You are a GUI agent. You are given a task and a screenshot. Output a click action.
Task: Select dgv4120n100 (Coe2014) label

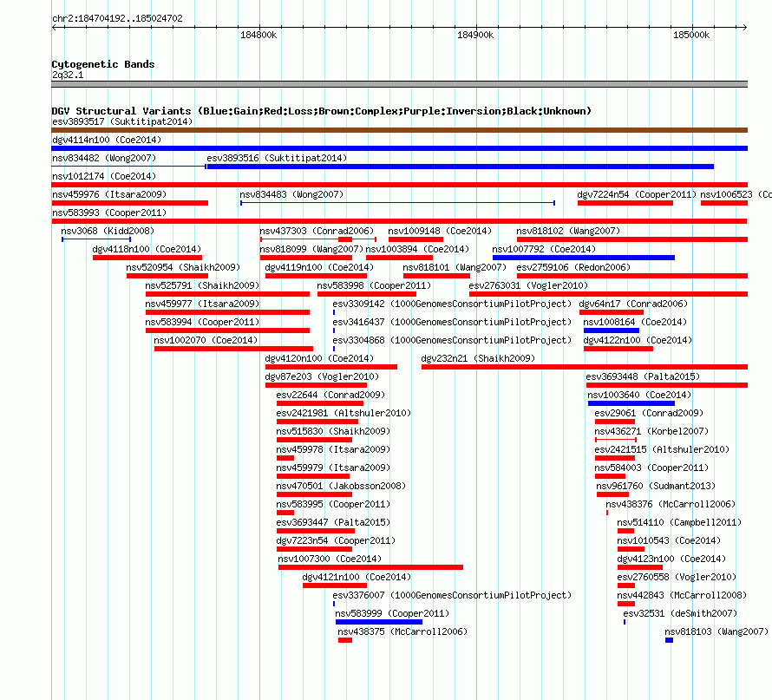tap(319, 358)
